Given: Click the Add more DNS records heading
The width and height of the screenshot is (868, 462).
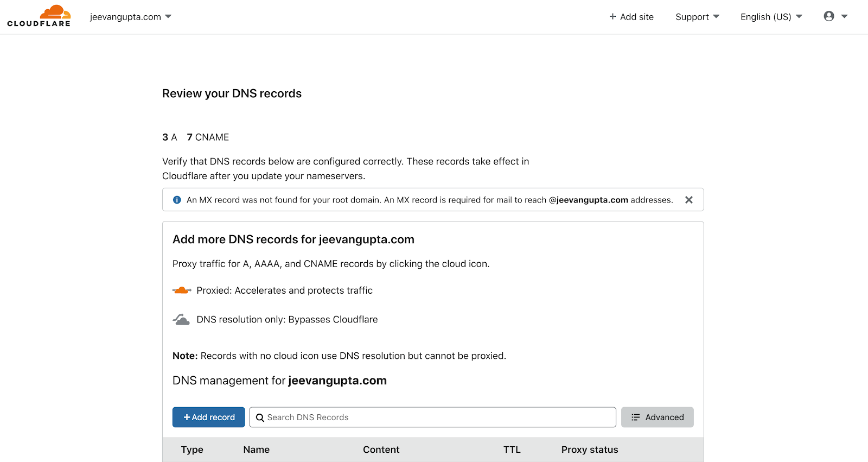Looking at the screenshot, I should 293,239.
